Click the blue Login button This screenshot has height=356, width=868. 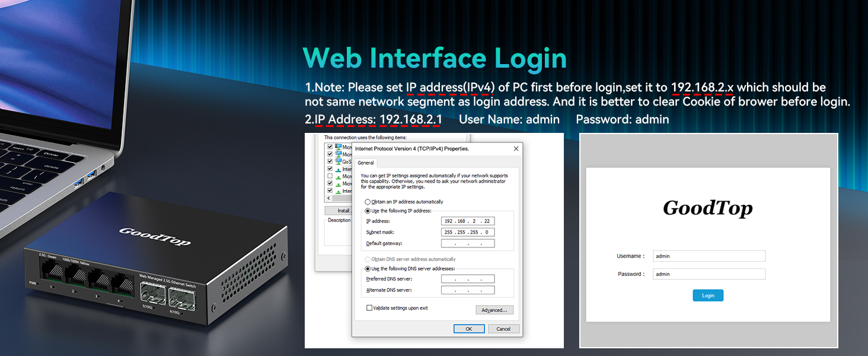(708, 295)
